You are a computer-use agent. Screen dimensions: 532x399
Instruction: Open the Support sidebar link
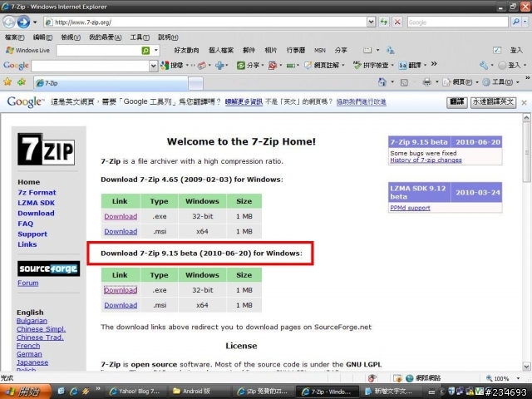(x=32, y=234)
